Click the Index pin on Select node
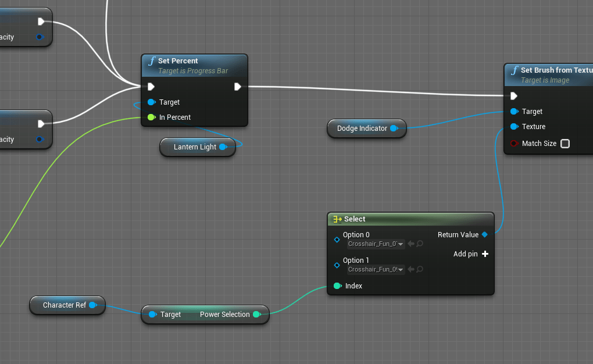 [337, 286]
